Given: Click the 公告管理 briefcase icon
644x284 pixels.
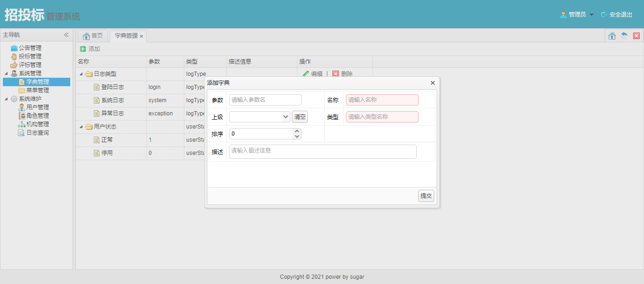Looking at the screenshot, I should [x=14, y=48].
